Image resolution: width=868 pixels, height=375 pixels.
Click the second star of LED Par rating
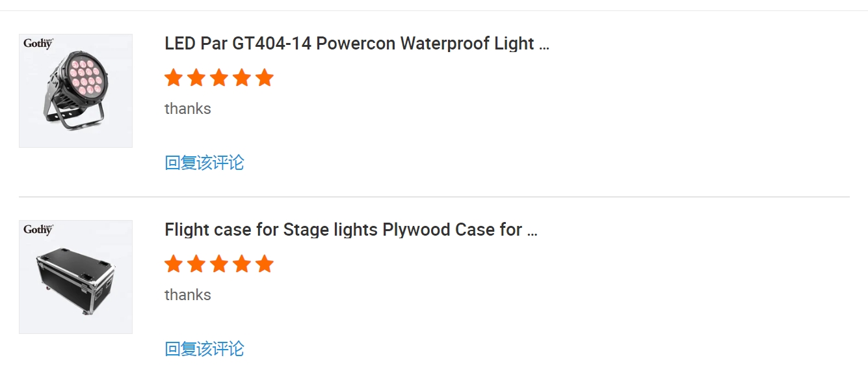click(196, 78)
